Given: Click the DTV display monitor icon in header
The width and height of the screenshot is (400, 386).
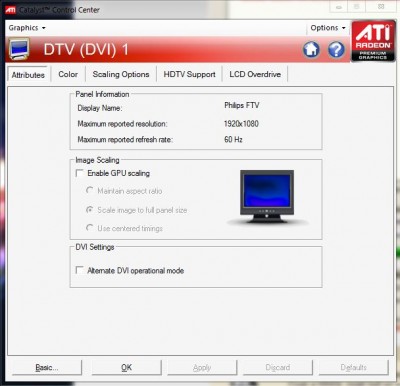Looking at the screenshot, I should coord(19,49).
